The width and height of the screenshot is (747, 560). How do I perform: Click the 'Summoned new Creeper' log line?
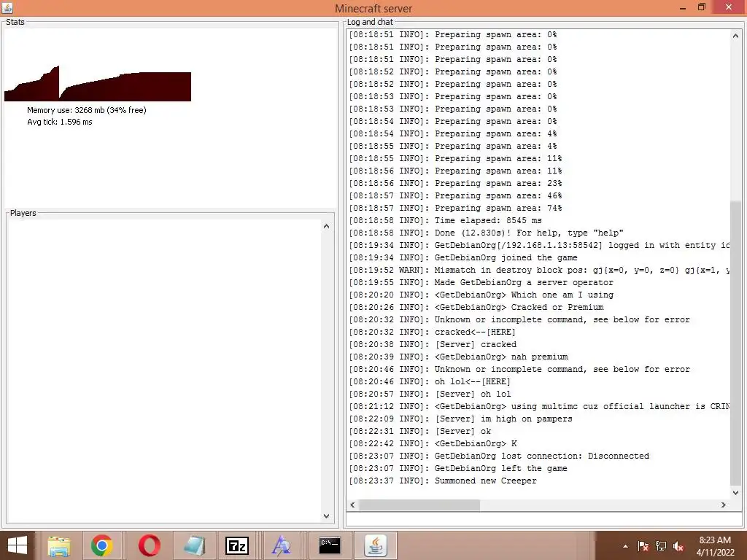443,481
